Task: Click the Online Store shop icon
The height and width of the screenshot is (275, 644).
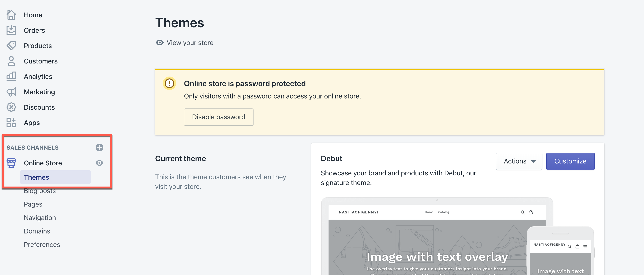Action: (11, 163)
